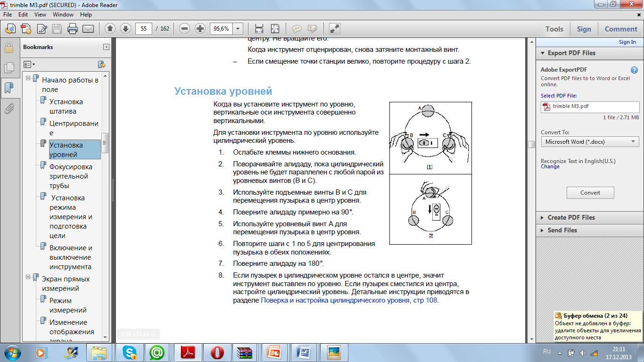Go to next page with down arrow
This screenshot has height=362, width=644.
click(x=125, y=29)
